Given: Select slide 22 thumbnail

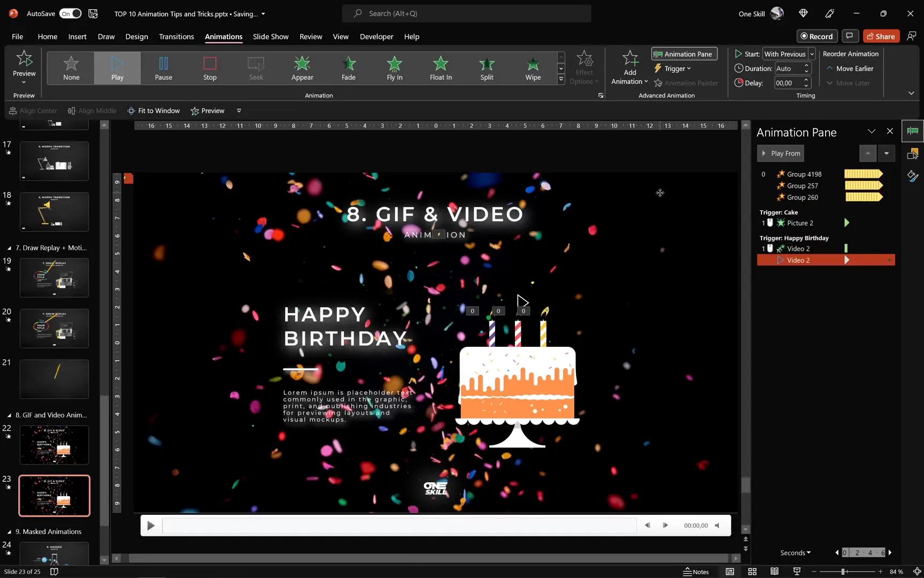Looking at the screenshot, I should (55, 445).
